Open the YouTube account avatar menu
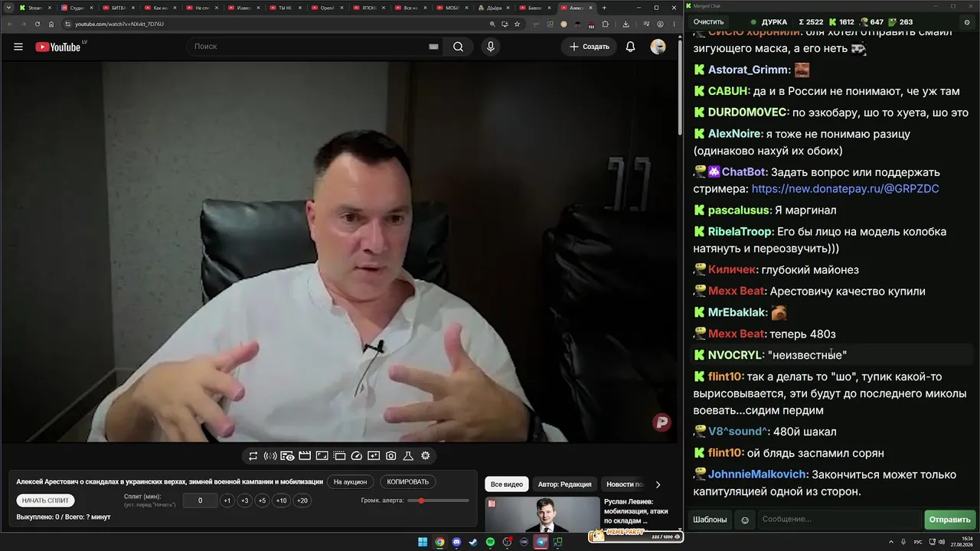The width and height of the screenshot is (980, 551). [x=658, y=47]
